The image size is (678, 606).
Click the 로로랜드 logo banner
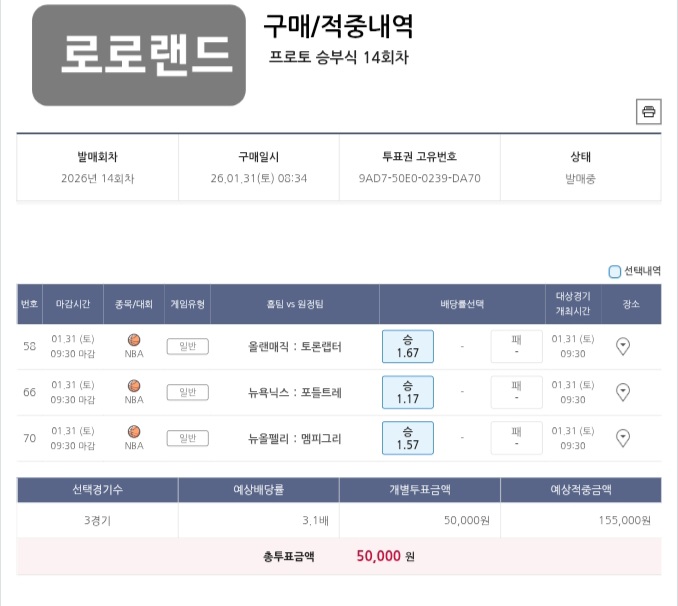(139, 55)
